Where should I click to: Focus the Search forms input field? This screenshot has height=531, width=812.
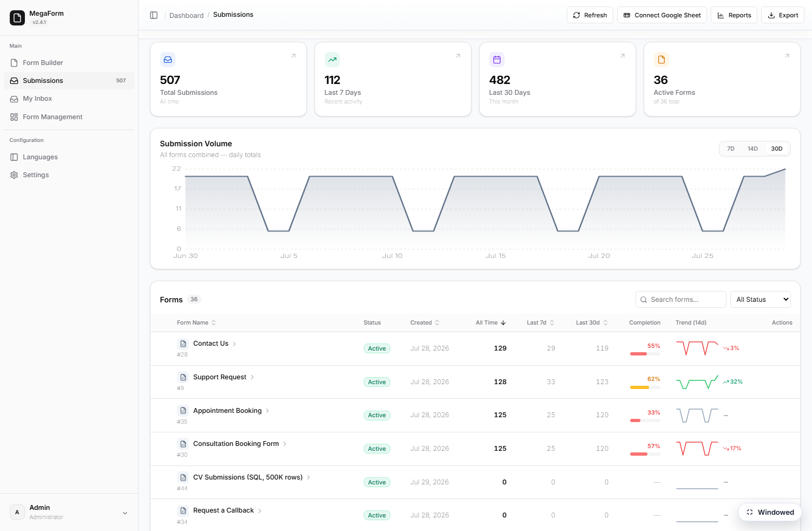click(x=681, y=300)
